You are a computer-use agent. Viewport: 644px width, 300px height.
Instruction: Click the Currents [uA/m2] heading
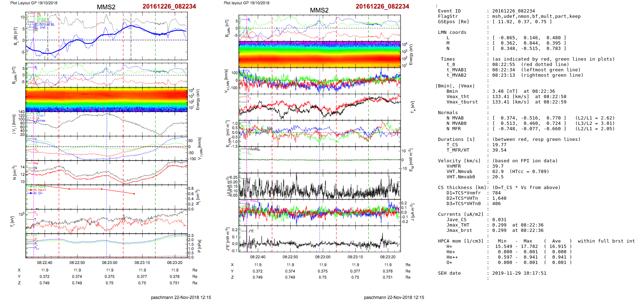[461, 214]
